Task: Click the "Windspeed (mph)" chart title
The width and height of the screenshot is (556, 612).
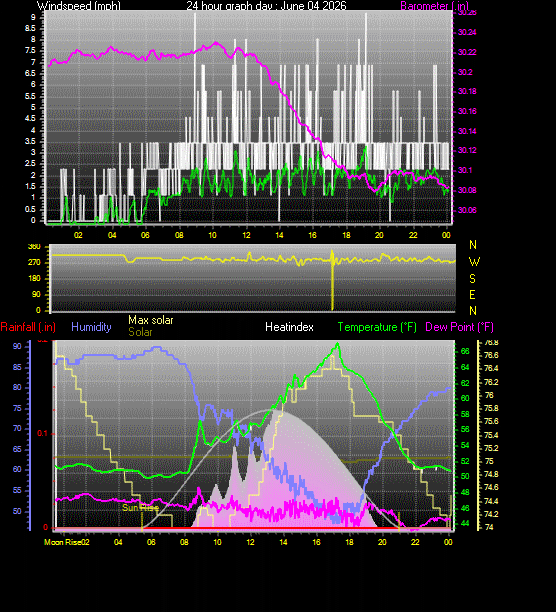Action: click(79, 6)
